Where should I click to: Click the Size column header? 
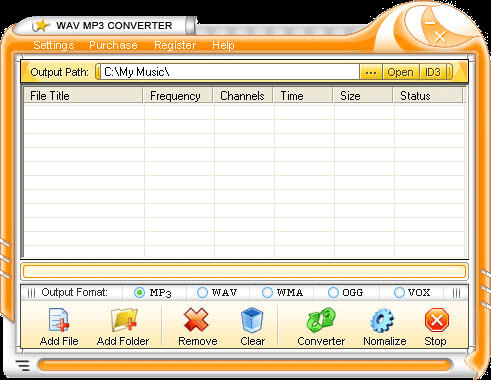[363, 96]
